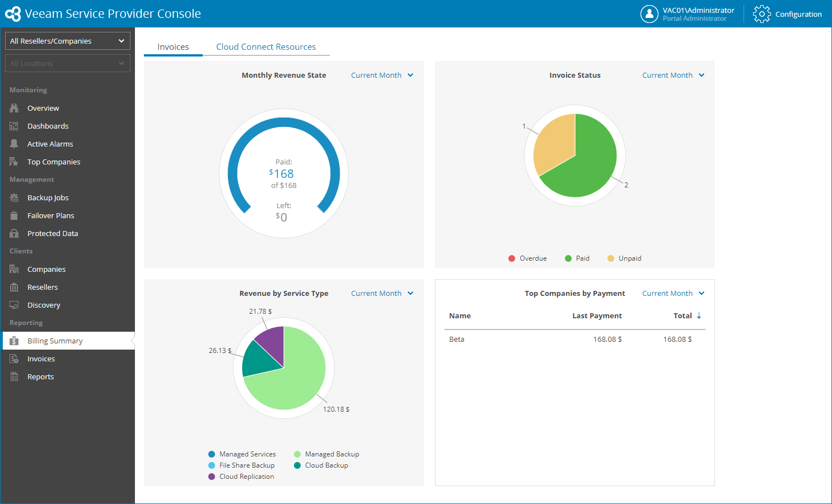The image size is (832, 504).
Task: Open the All Locations dropdown
Action: [x=68, y=63]
